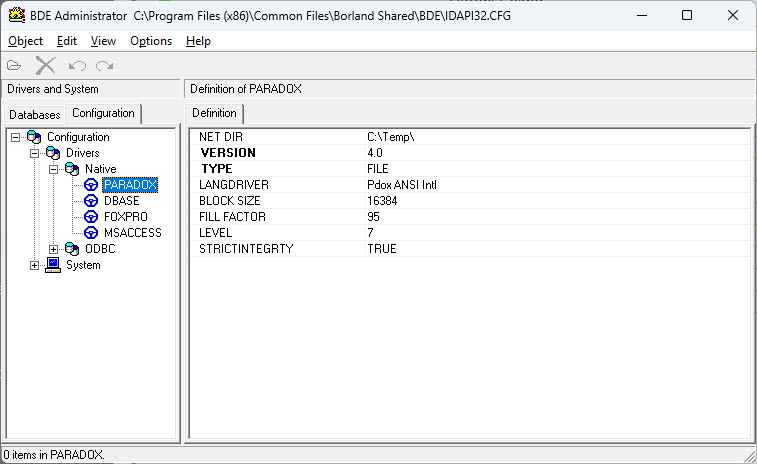Viewport: 757px width, 464px height.
Task: Open the Options menu
Action: coord(151,41)
